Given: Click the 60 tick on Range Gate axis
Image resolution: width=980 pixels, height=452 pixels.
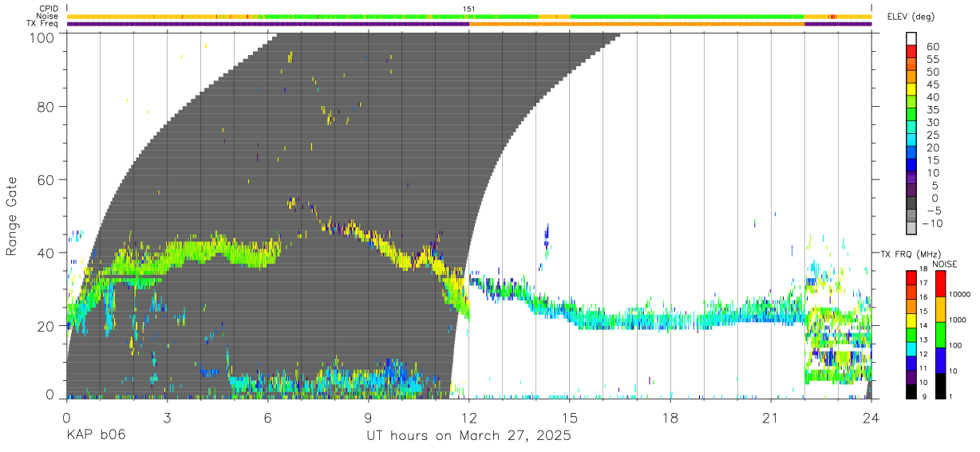Looking at the screenshot, I should tap(47, 180).
